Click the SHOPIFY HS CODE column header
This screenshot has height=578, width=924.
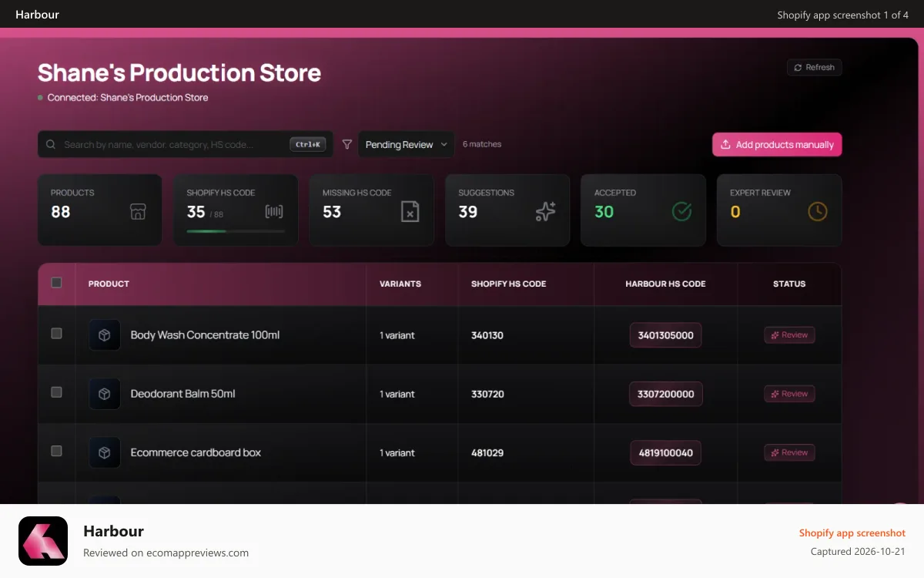click(x=509, y=284)
